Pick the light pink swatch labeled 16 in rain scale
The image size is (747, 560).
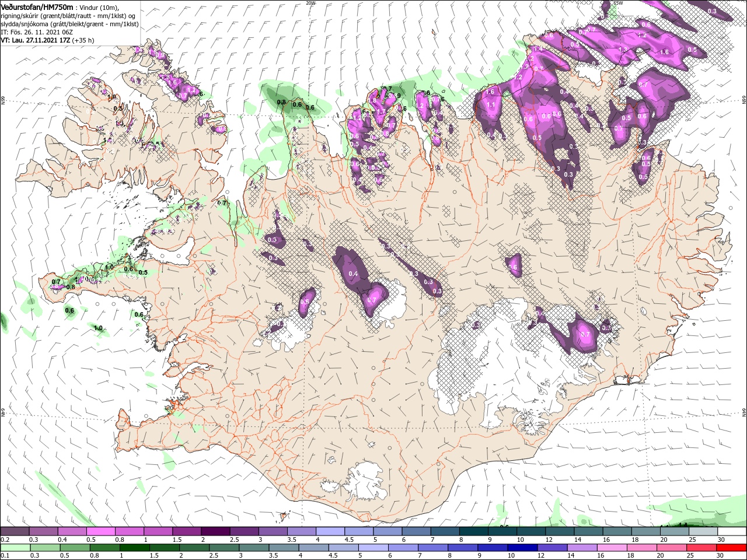611,548
